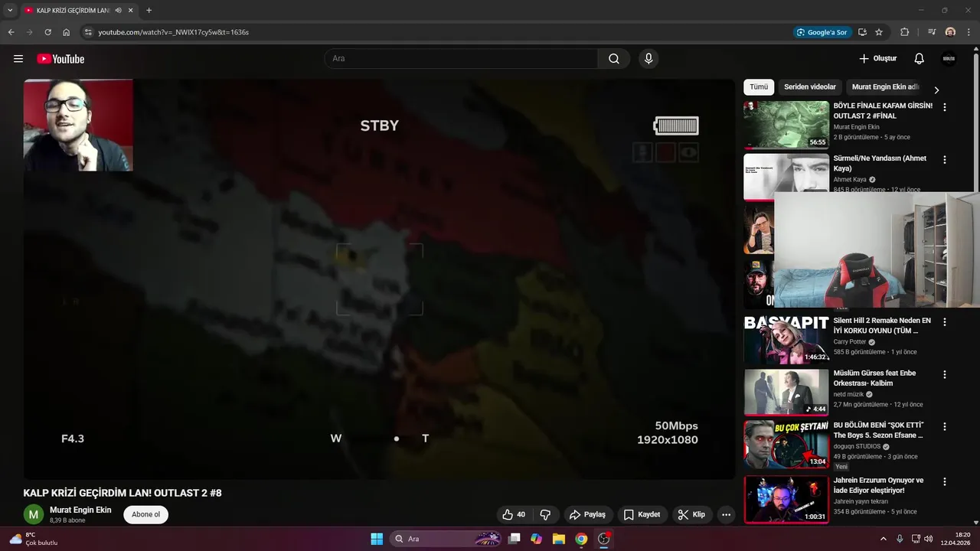Open Silent Hill 2 Remake video thumbnail

pyautogui.click(x=786, y=340)
